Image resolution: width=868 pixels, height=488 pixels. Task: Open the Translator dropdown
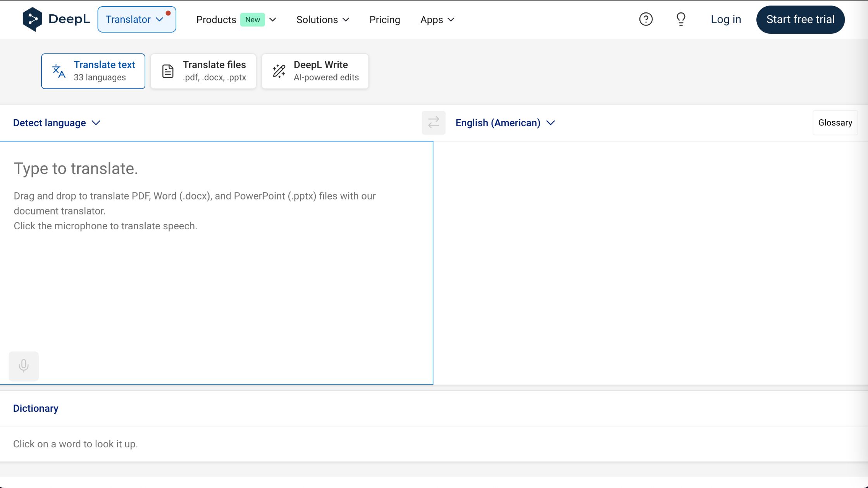tap(137, 19)
